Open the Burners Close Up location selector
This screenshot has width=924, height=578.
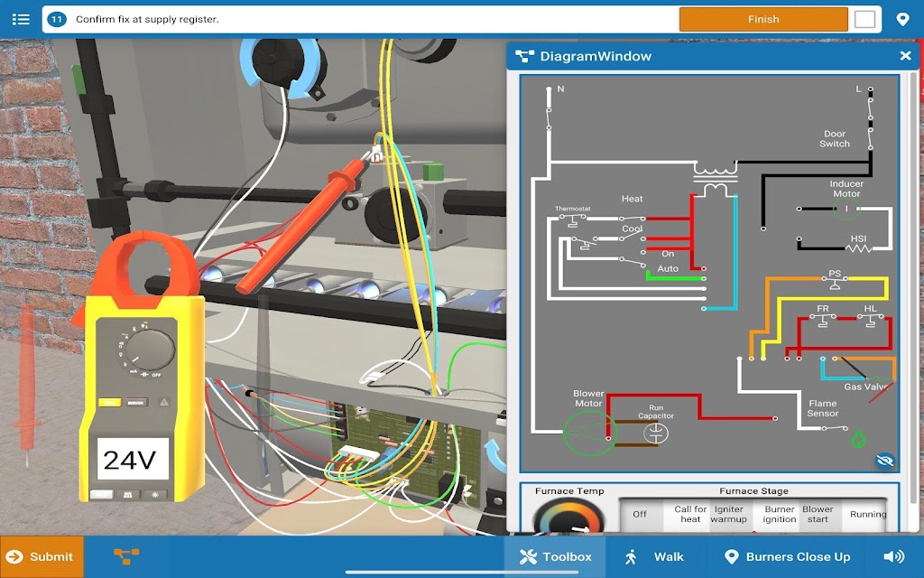point(788,556)
